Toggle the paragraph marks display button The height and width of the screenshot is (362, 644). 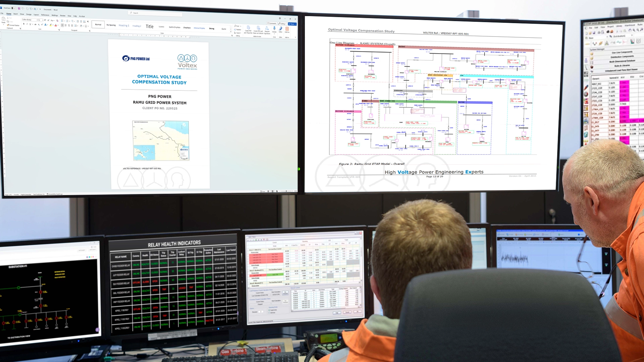(x=88, y=21)
